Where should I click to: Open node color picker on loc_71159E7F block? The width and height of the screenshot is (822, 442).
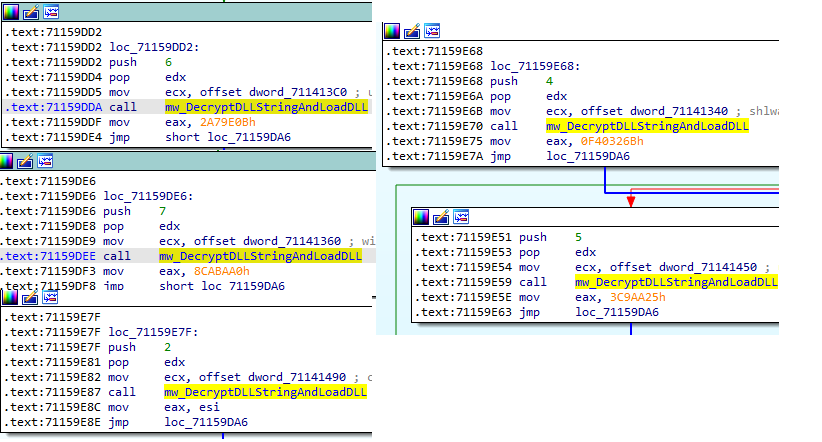point(10,298)
